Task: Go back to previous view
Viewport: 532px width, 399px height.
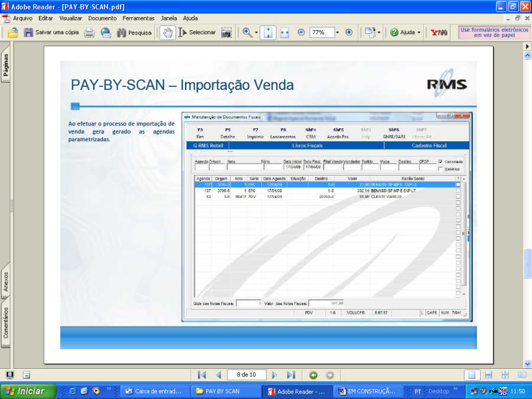Action: [x=313, y=375]
